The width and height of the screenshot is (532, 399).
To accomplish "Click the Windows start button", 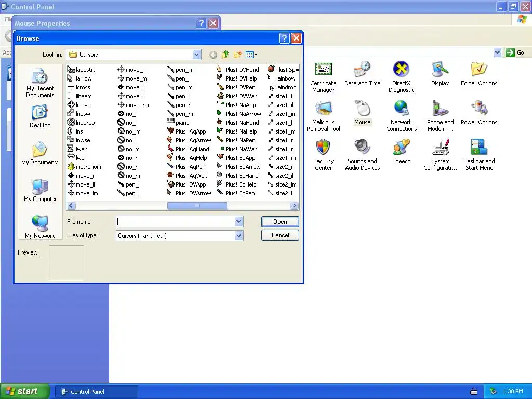I will click(x=25, y=392).
